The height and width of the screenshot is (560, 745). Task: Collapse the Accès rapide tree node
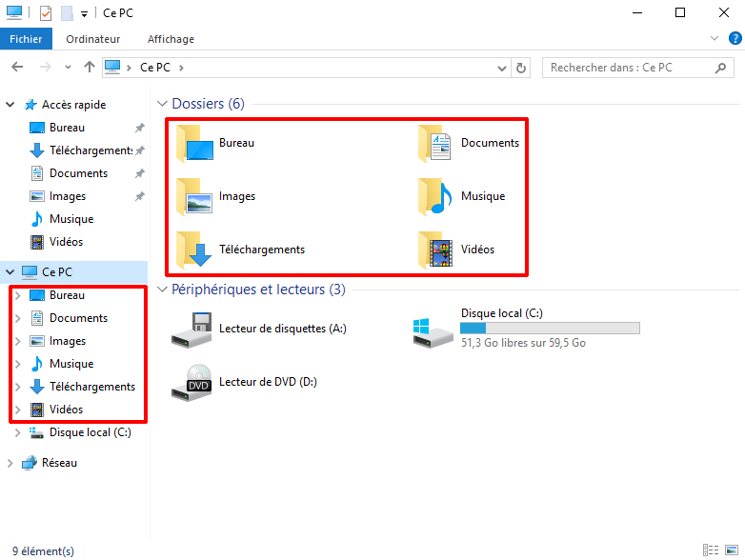tap(10, 105)
